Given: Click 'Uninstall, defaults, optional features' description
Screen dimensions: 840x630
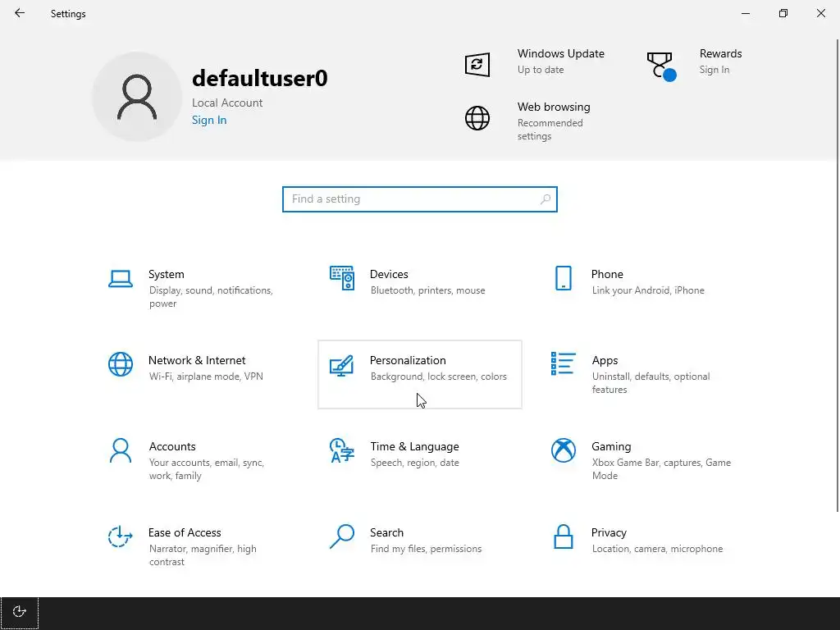Looking at the screenshot, I should pos(651,383).
